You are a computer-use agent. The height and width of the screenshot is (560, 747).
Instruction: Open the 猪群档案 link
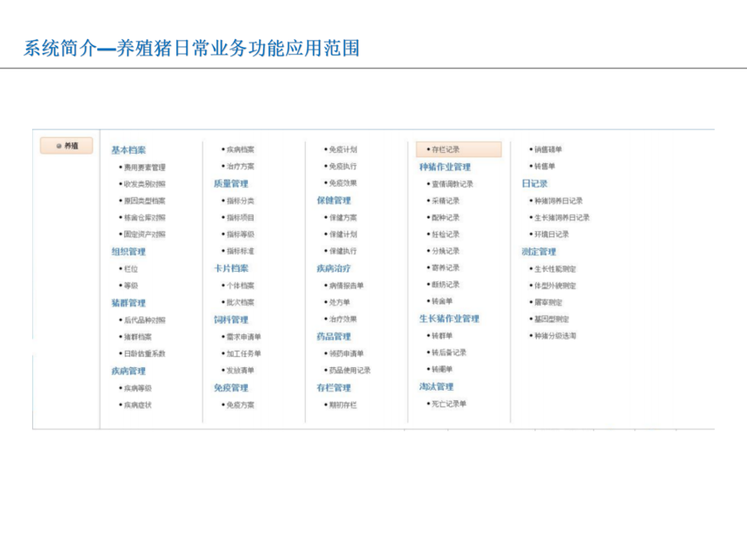tap(137, 337)
